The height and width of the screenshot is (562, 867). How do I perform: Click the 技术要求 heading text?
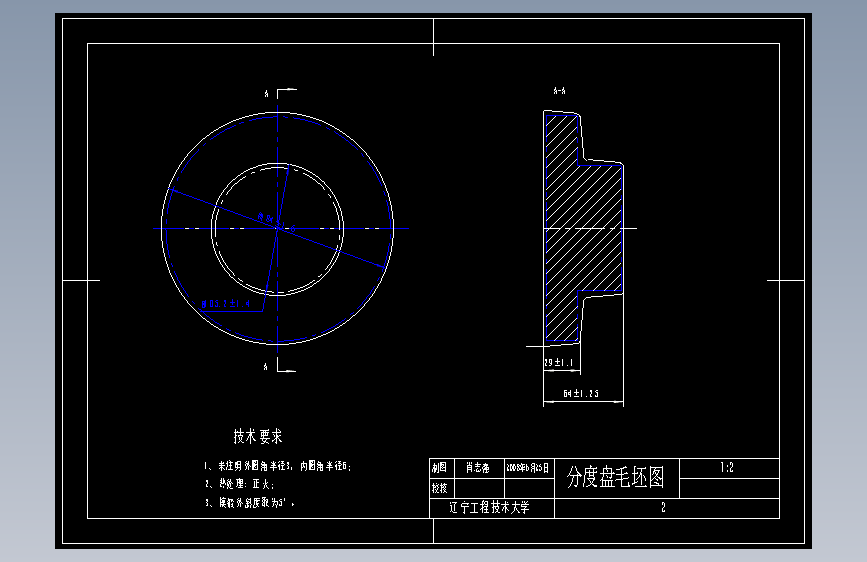click(258, 436)
